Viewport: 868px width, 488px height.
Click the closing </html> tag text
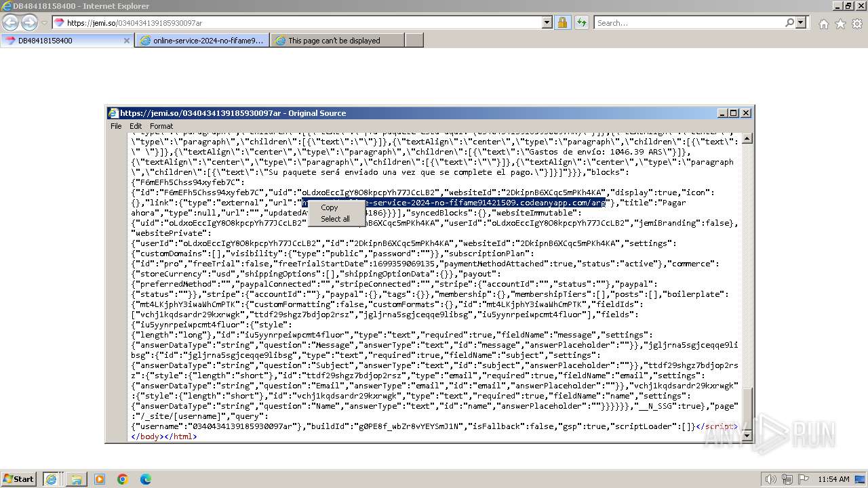click(180, 436)
